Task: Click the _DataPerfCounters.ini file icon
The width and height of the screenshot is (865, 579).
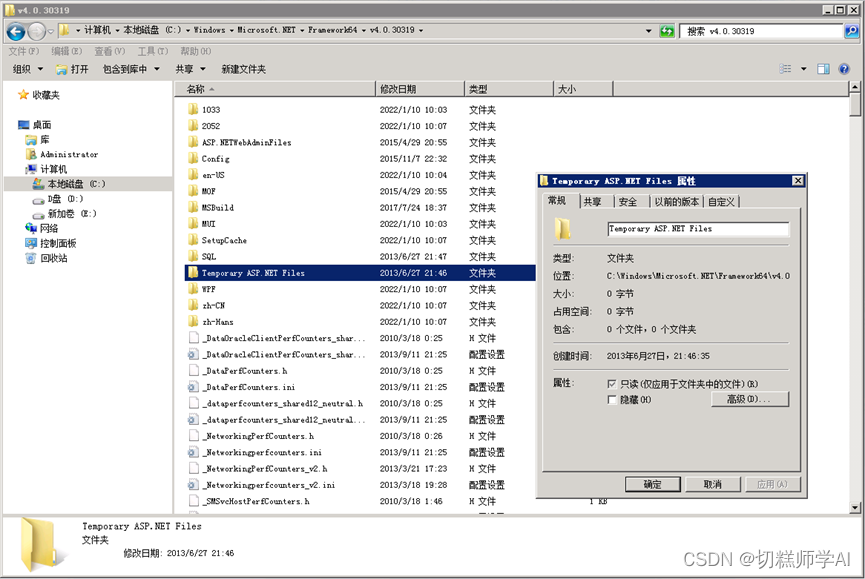Action: [x=193, y=387]
